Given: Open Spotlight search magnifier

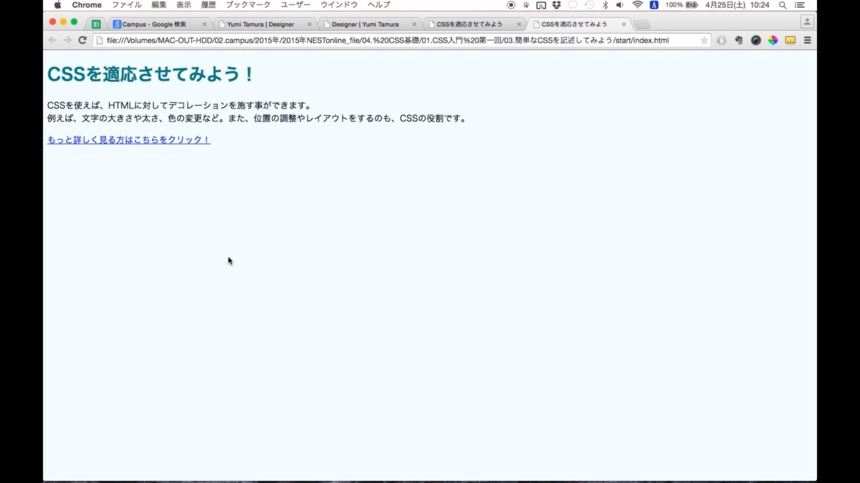Looking at the screenshot, I should [783, 5].
